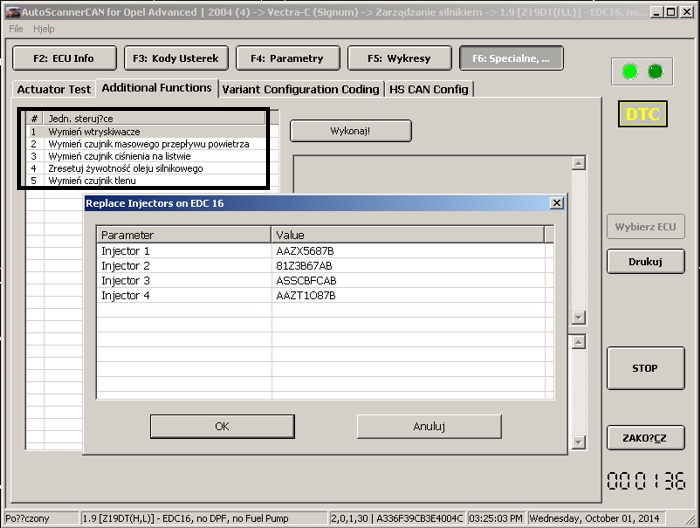Open the File menu
Viewport: 700px width, 528px height.
tap(16, 29)
